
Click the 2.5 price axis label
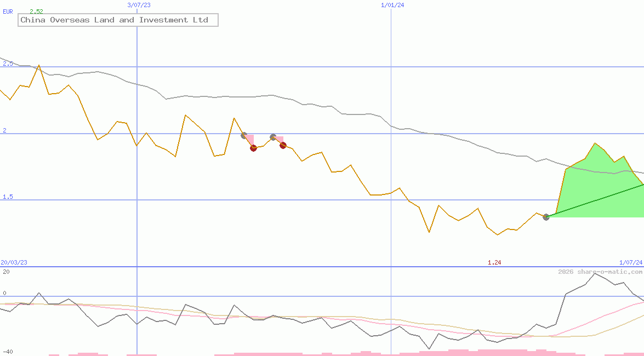click(8, 64)
